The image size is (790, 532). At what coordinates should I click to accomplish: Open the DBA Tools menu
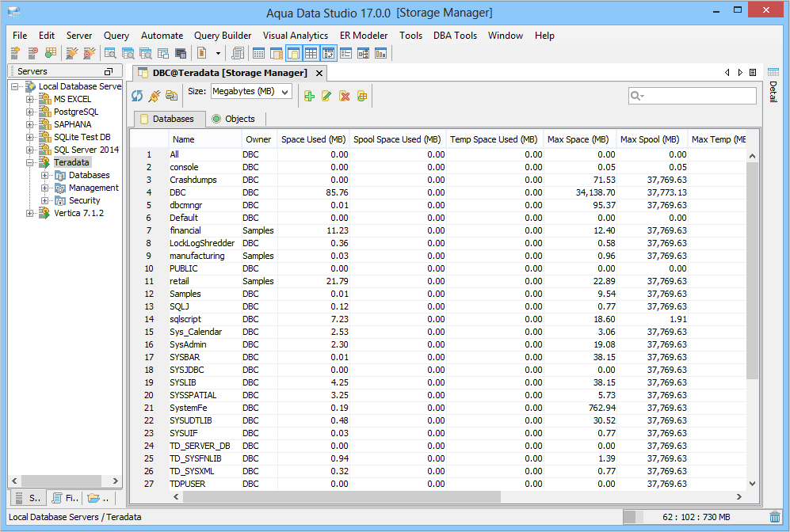tap(455, 35)
